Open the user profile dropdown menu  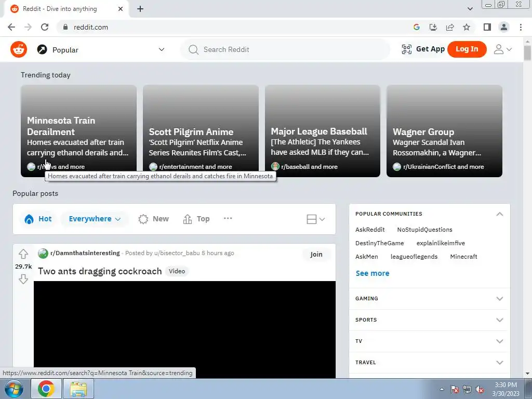502,49
